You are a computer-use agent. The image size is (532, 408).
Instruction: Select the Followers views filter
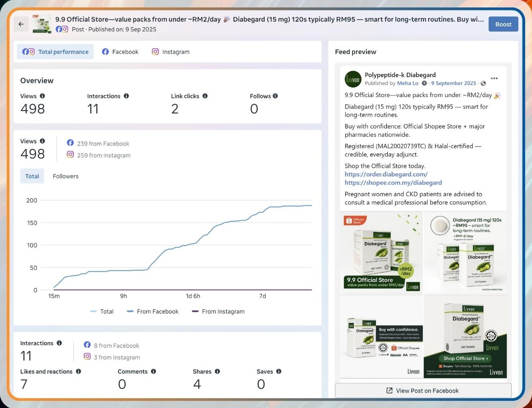point(66,176)
